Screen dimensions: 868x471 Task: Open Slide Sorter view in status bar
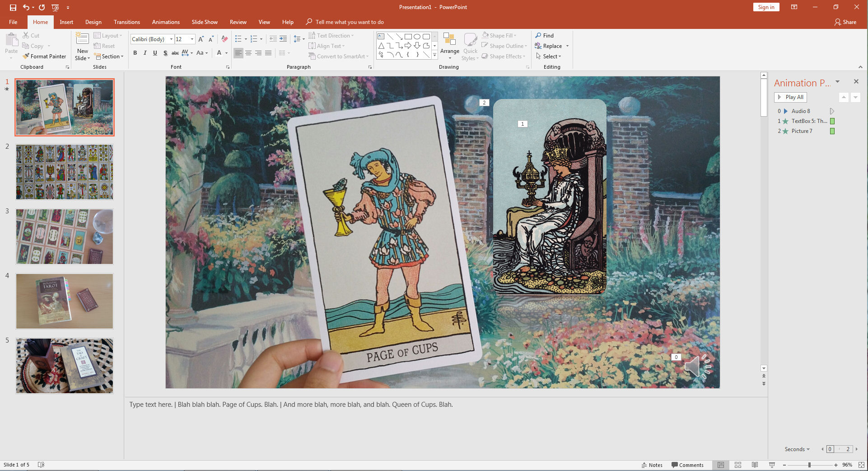pyautogui.click(x=738, y=465)
